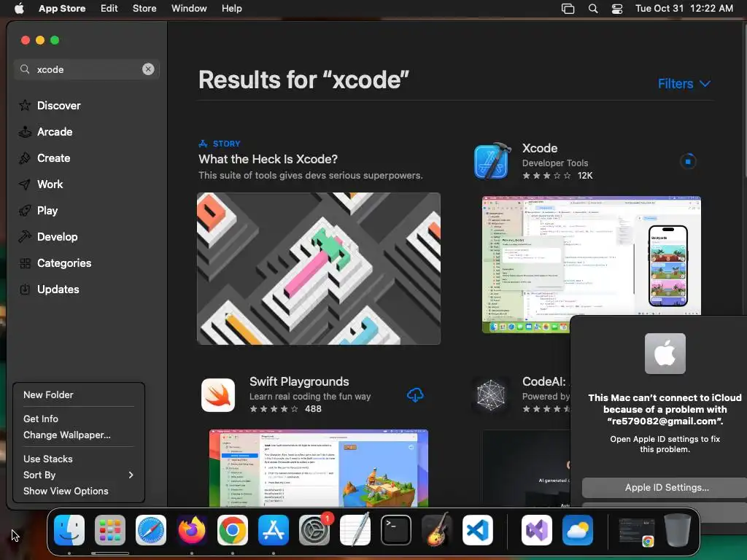Screen dimensions: 747x560
Task: Open Launchpad in the Dock
Action: (x=110, y=530)
